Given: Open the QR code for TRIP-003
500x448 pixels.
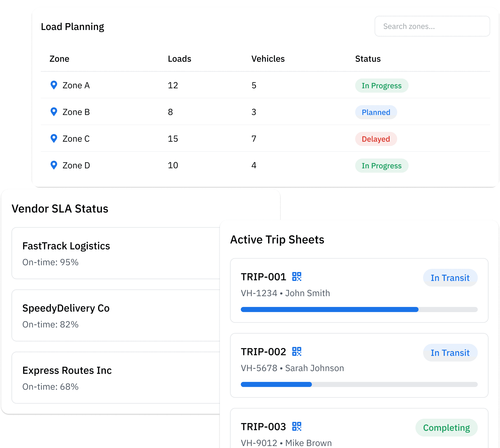Looking at the screenshot, I should pyautogui.click(x=297, y=426).
